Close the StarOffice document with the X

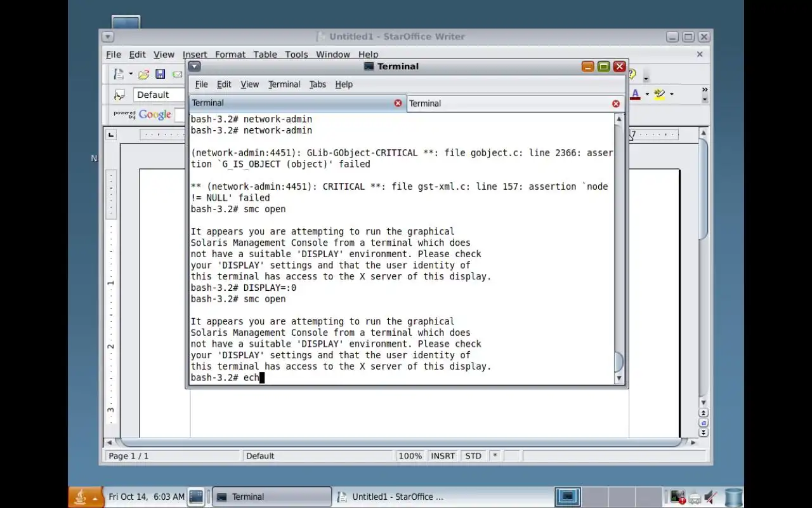700,55
